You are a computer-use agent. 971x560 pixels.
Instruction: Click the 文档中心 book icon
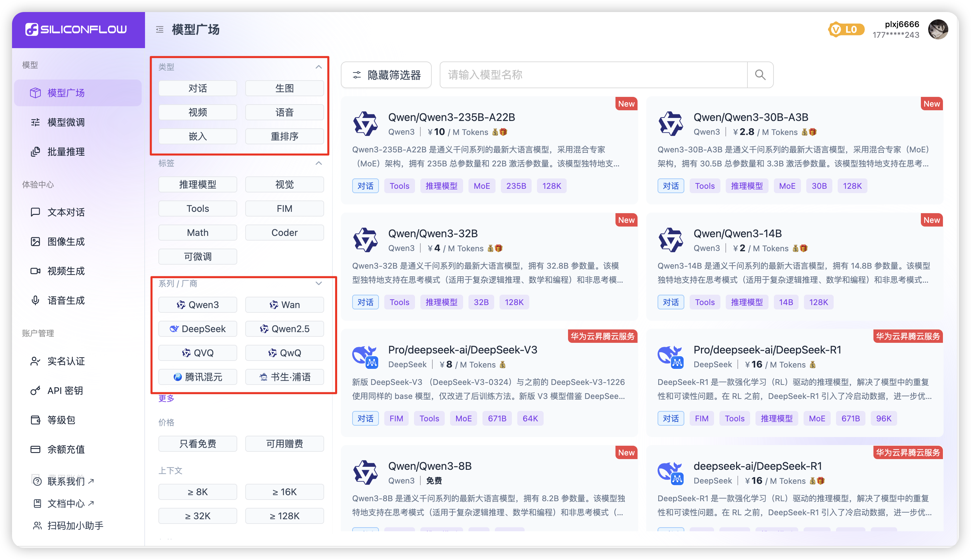coord(37,503)
